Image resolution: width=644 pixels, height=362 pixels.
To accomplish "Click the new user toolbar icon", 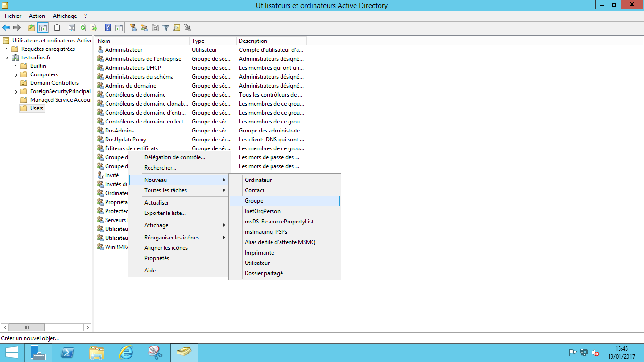I will click(x=133, y=28).
